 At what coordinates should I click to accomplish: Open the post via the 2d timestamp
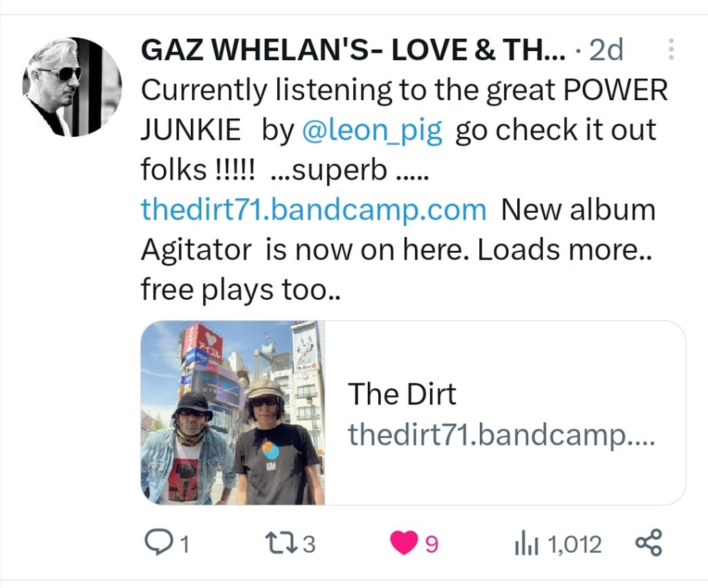point(606,50)
